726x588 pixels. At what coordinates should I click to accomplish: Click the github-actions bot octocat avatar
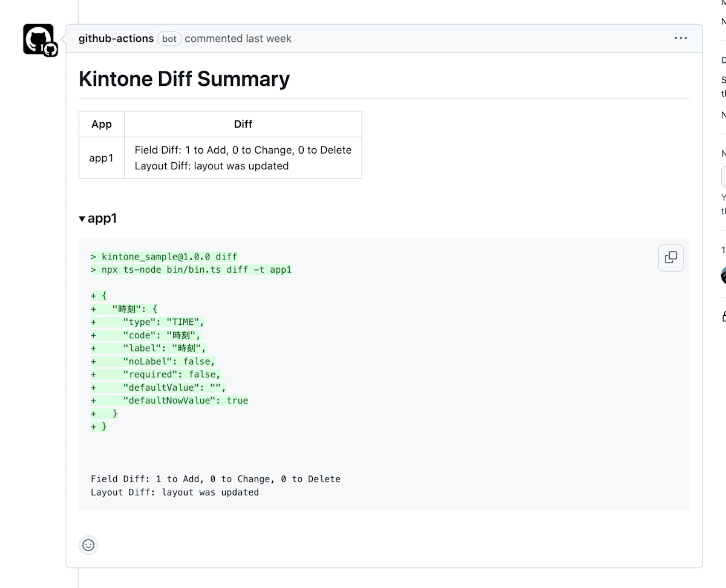point(39,38)
